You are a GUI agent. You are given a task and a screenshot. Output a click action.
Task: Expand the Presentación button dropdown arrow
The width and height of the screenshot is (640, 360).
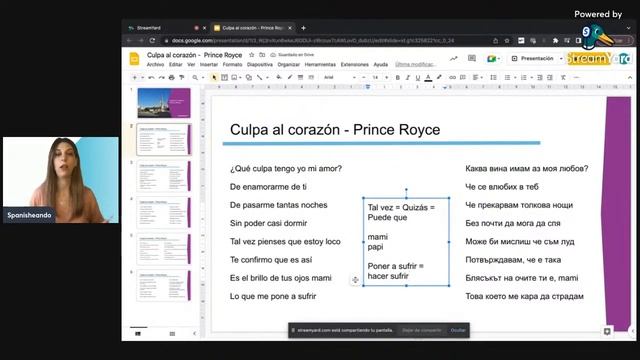click(x=561, y=59)
